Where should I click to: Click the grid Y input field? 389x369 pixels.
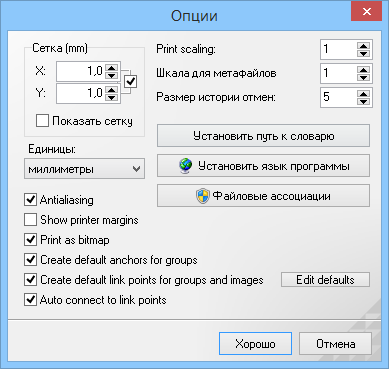click(x=81, y=93)
